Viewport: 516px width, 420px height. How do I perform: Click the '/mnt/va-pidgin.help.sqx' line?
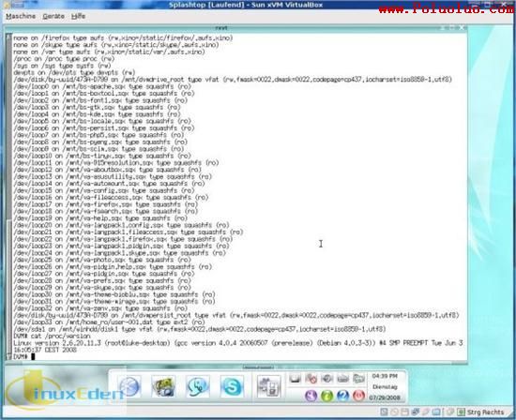113,267
